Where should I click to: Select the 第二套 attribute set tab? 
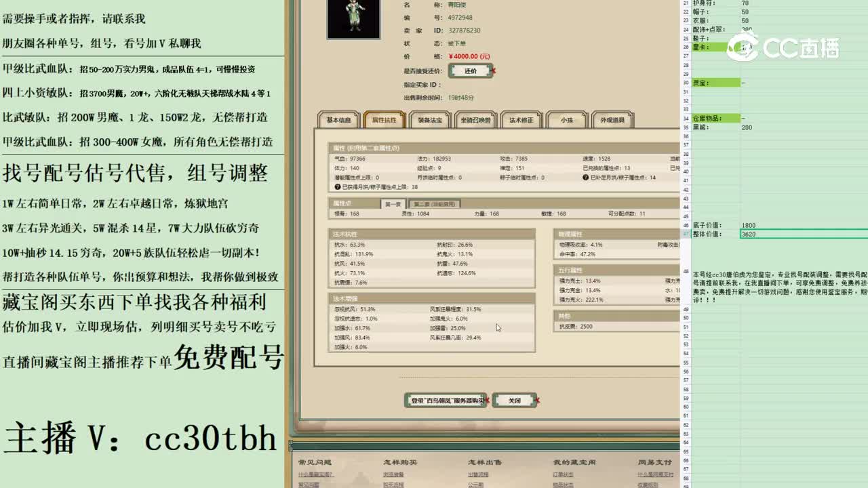coord(435,203)
